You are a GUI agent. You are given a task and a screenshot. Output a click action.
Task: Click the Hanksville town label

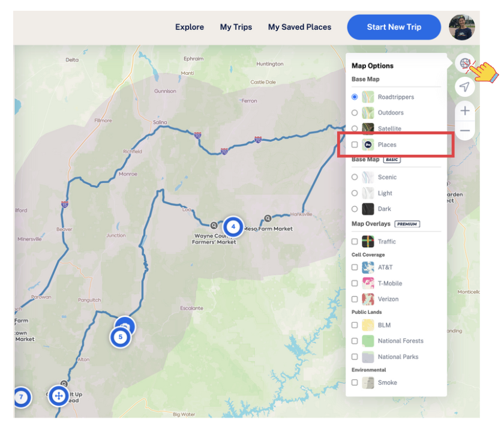(x=301, y=214)
